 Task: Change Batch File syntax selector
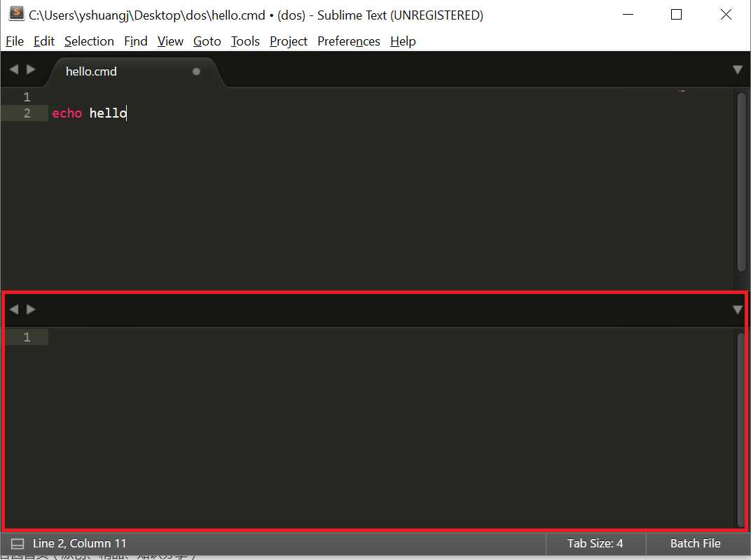pos(695,544)
